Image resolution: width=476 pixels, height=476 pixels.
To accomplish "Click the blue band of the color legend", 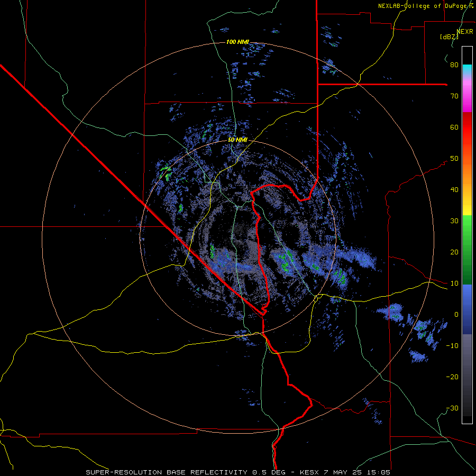I will (467, 309).
